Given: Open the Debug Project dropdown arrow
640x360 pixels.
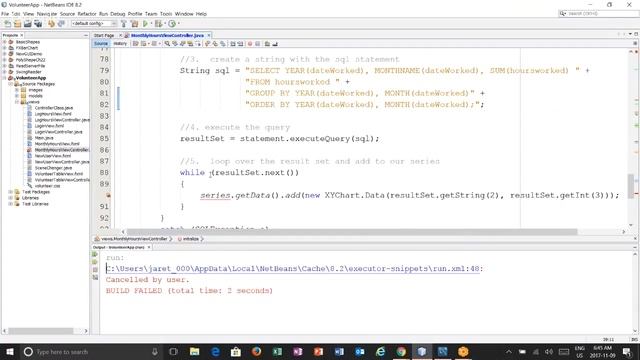Looking at the screenshot, I should click(164, 24).
